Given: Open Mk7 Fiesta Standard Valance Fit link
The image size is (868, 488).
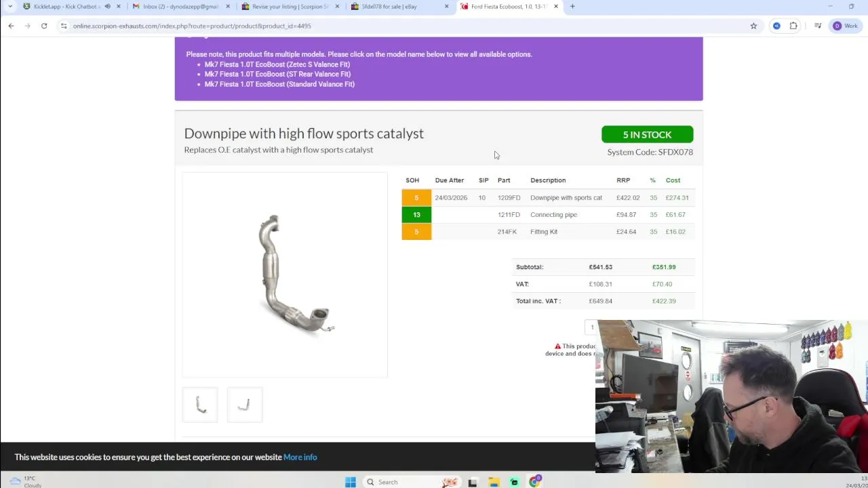Looking at the screenshot, I should (x=279, y=84).
